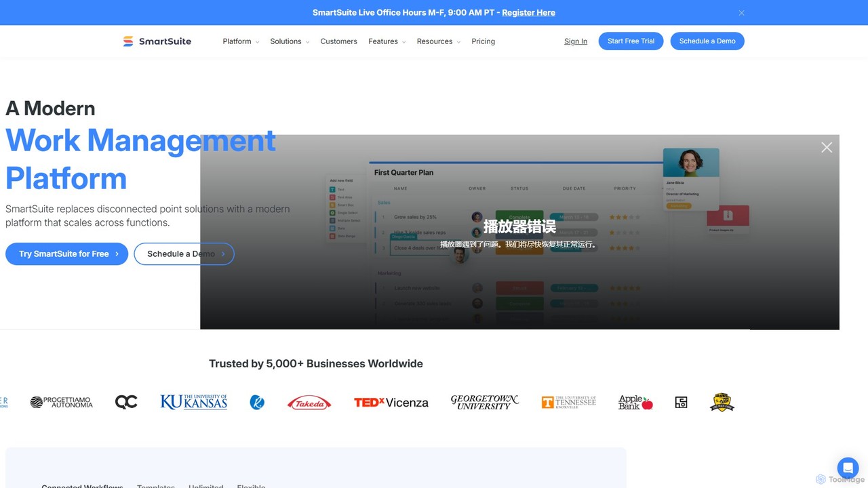Viewport: 868px width, 488px height.
Task: Open the Register Here link in banner
Action: [529, 13]
